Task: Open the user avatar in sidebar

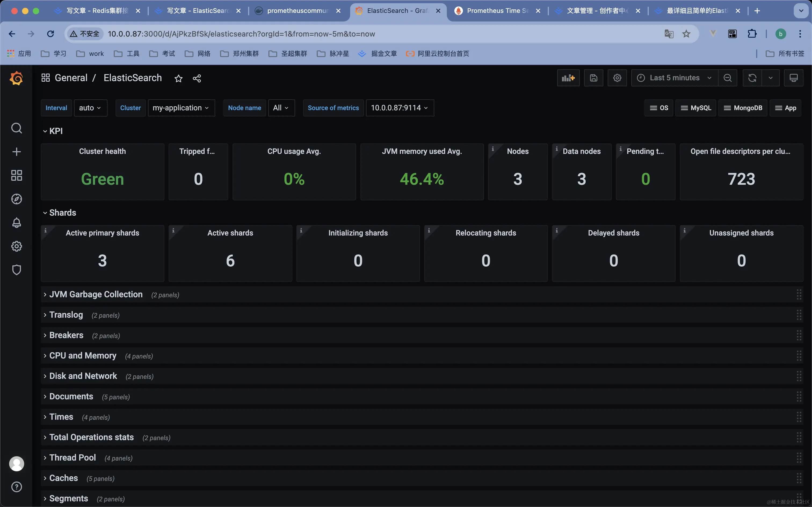Action: pos(16,464)
